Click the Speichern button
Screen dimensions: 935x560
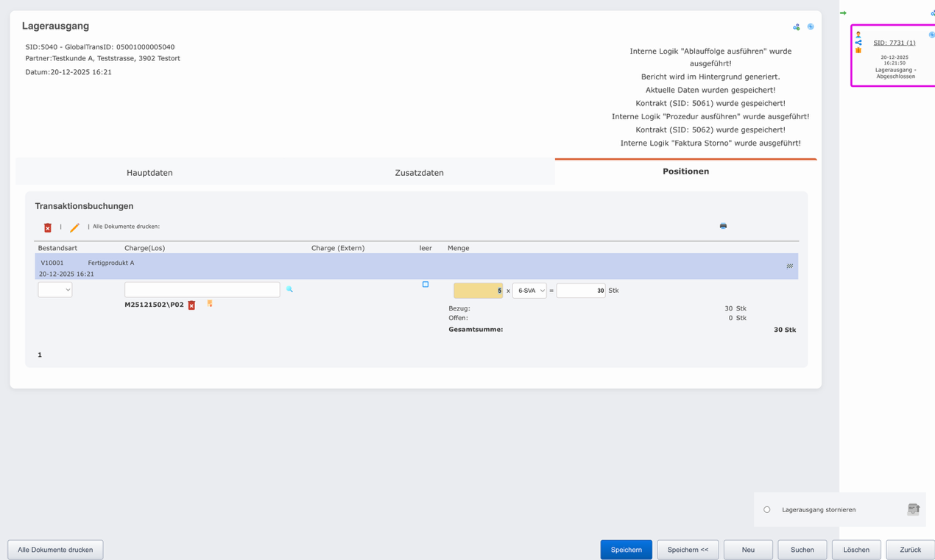[x=626, y=549]
